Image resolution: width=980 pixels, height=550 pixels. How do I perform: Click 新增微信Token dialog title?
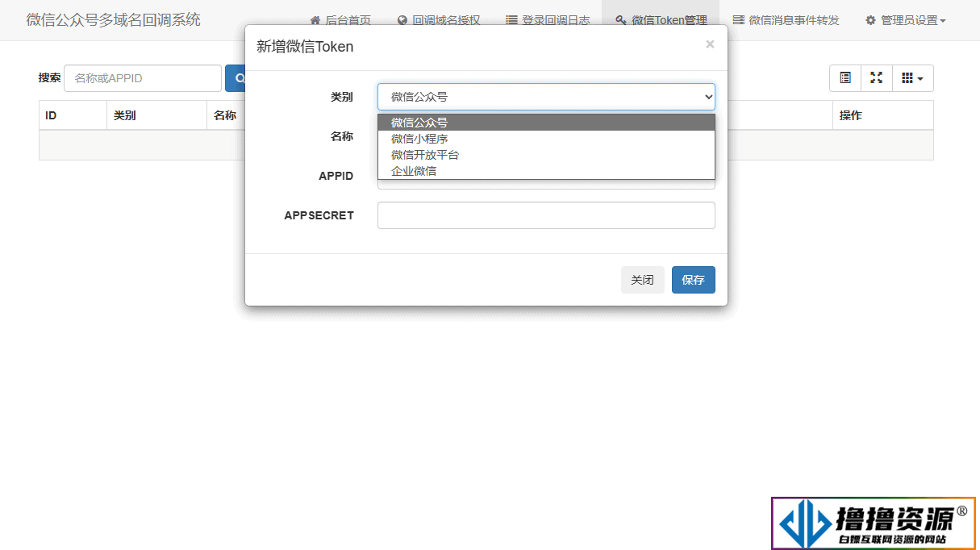[305, 47]
